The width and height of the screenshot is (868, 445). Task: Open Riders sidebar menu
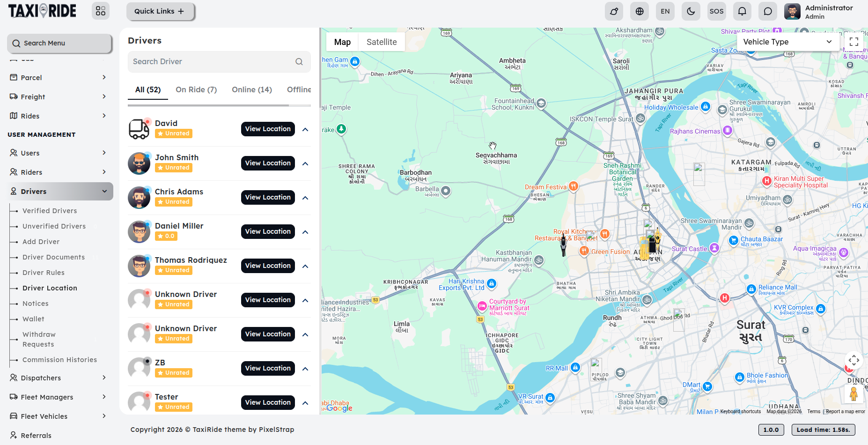tap(59, 172)
